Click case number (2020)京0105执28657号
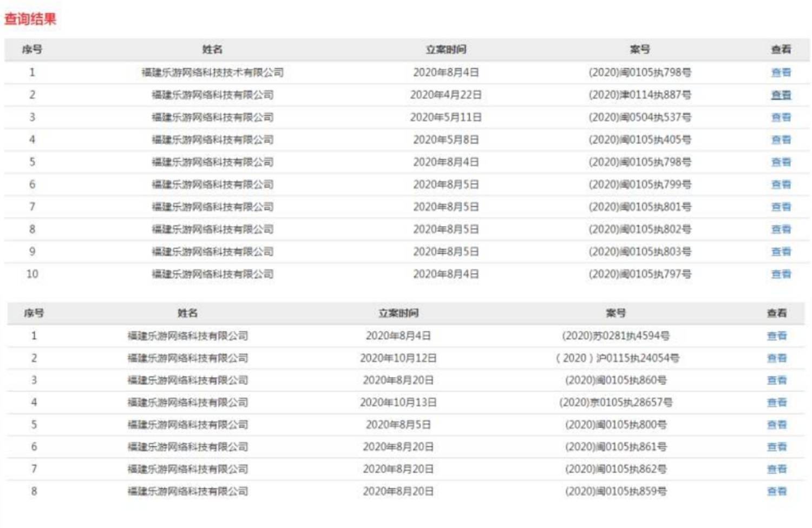This screenshot has width=812, height=528. coord(616,402)
